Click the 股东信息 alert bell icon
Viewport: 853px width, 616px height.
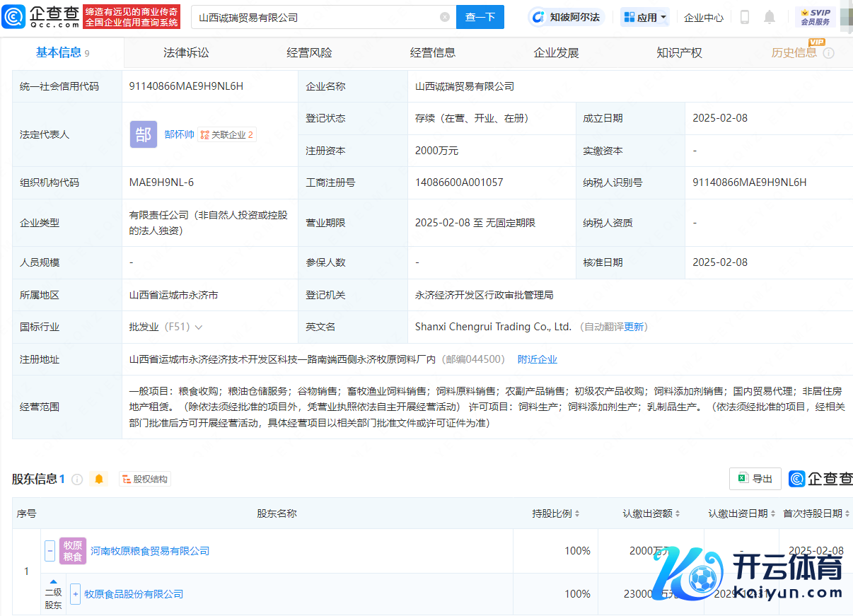click(99, 479)
